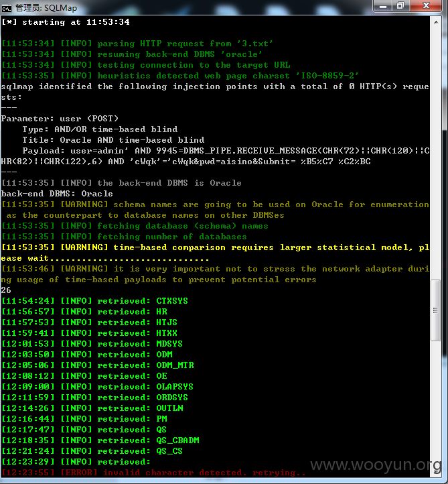Click the 'retrieved: HR' line

(x=84, y=312)
